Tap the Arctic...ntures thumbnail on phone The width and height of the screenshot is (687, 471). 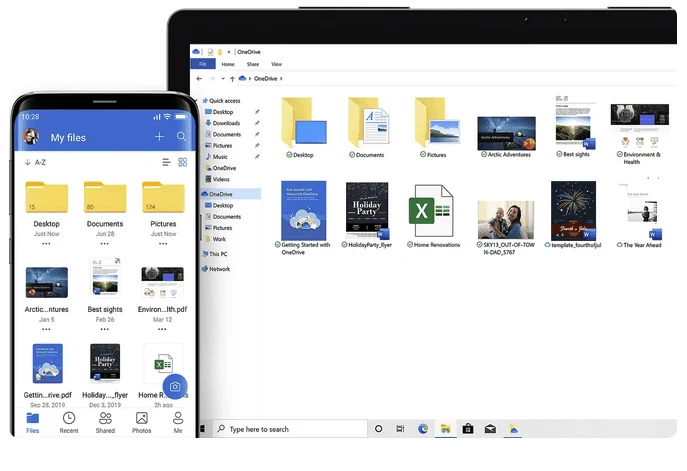pyautogui.click(x=46, y=283)
